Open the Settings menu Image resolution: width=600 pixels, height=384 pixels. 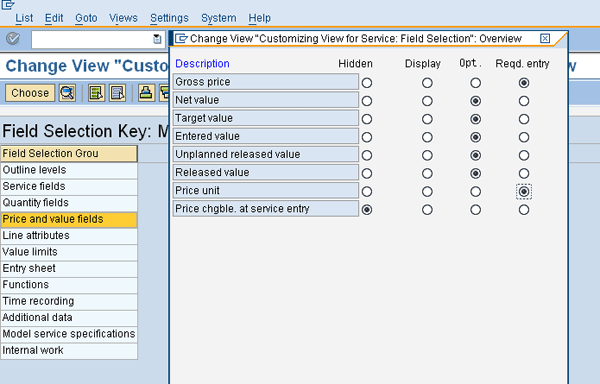pyautogui.click(x=169, y=18)
